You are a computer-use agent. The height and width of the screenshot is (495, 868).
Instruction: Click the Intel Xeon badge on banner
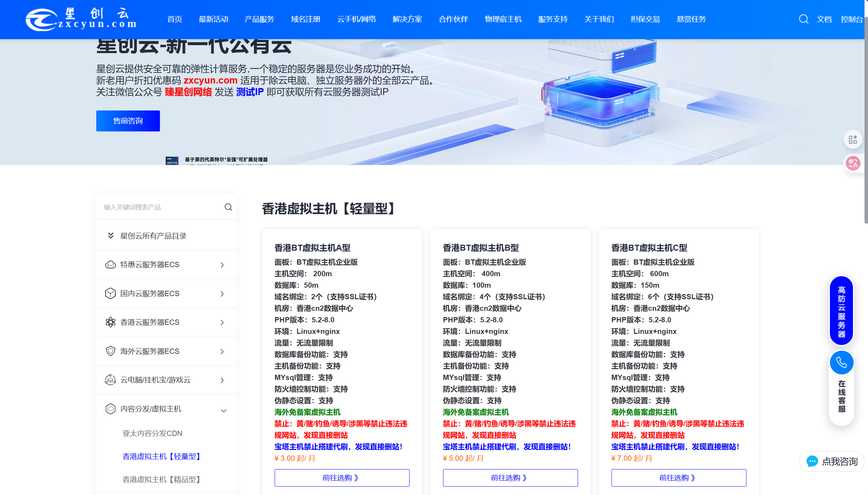pyautogui.click(x=172, y=161)
